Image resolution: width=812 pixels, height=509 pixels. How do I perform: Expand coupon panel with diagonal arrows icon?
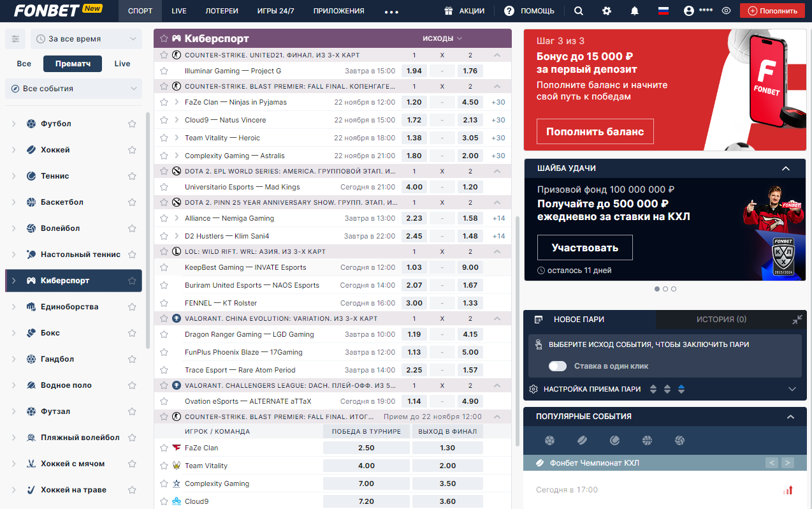click(797, 320)
